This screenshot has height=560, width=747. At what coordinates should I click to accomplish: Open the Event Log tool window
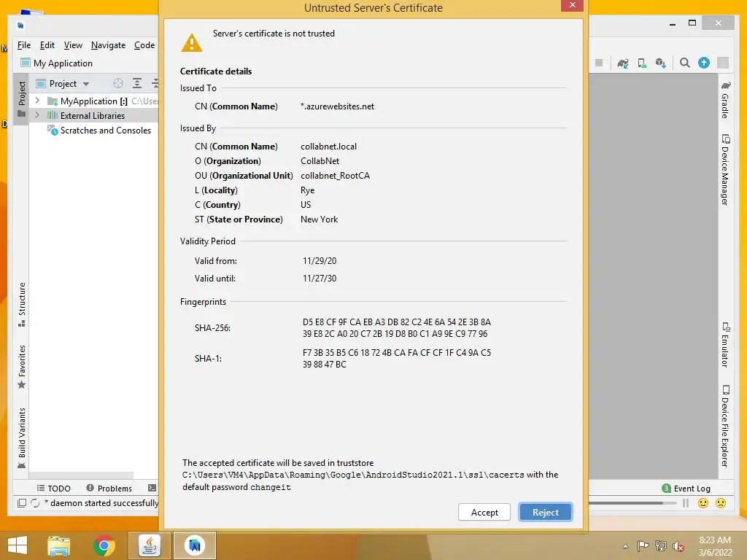click(686, 488)
